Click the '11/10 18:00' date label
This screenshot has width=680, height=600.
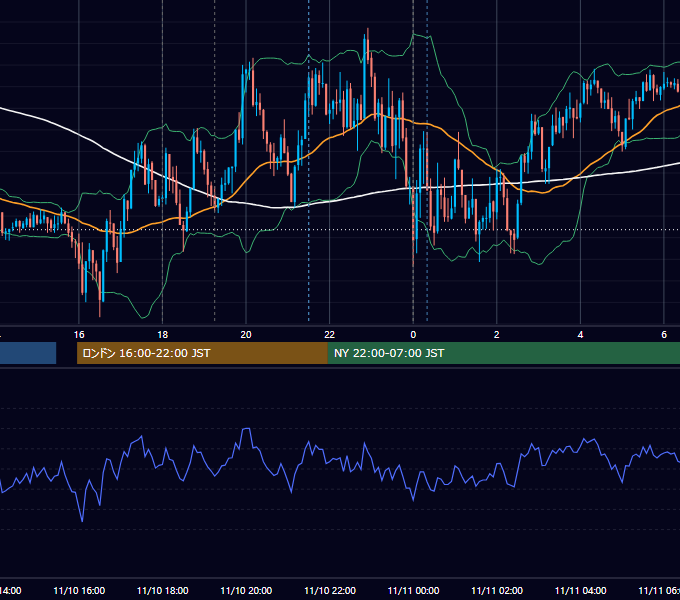click(163, 591)
